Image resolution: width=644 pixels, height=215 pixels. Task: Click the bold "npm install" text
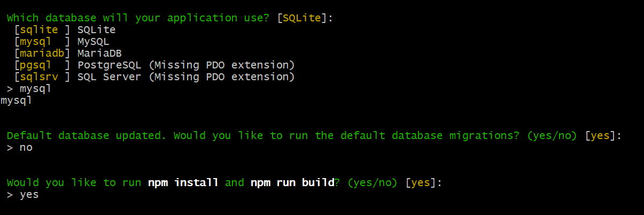tap(183, 182)
